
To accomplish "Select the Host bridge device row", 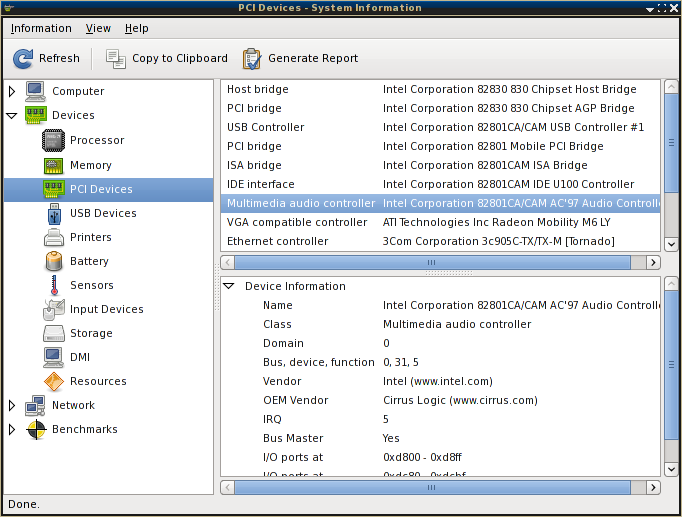I will (x=441, y=89).
